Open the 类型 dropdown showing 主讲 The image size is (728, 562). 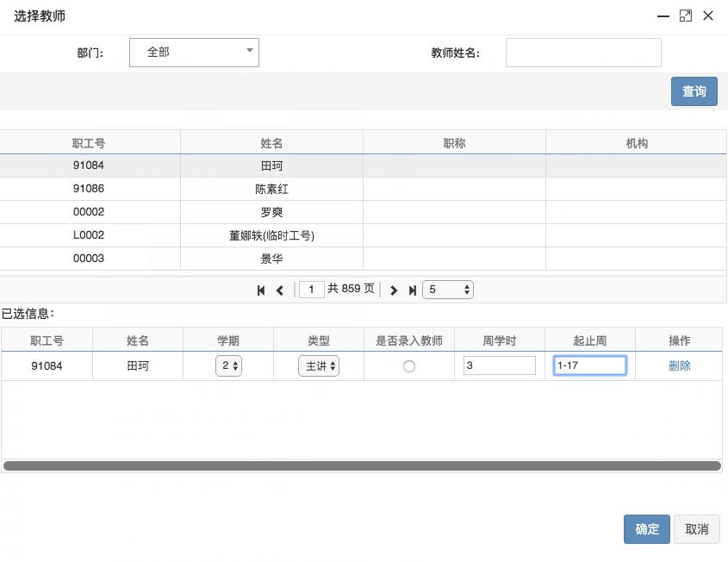[x=319, y=366]
